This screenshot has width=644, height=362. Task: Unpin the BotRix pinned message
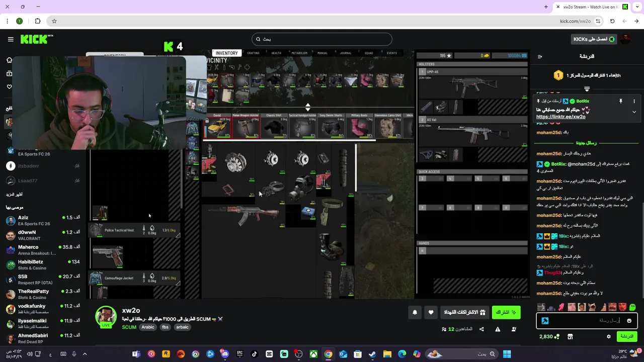coord(621,101)
